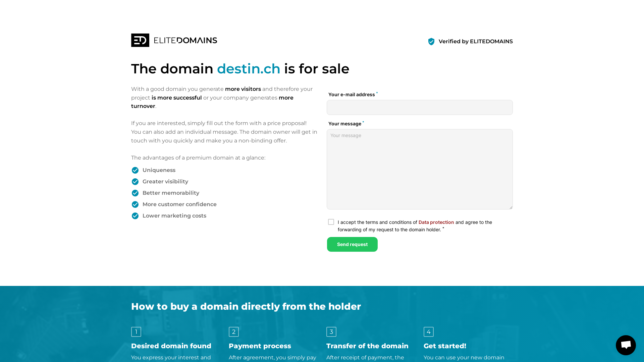Click the ELITEDOMAINS logo
This screenshot has width=644, height=362.
point(174,40)
